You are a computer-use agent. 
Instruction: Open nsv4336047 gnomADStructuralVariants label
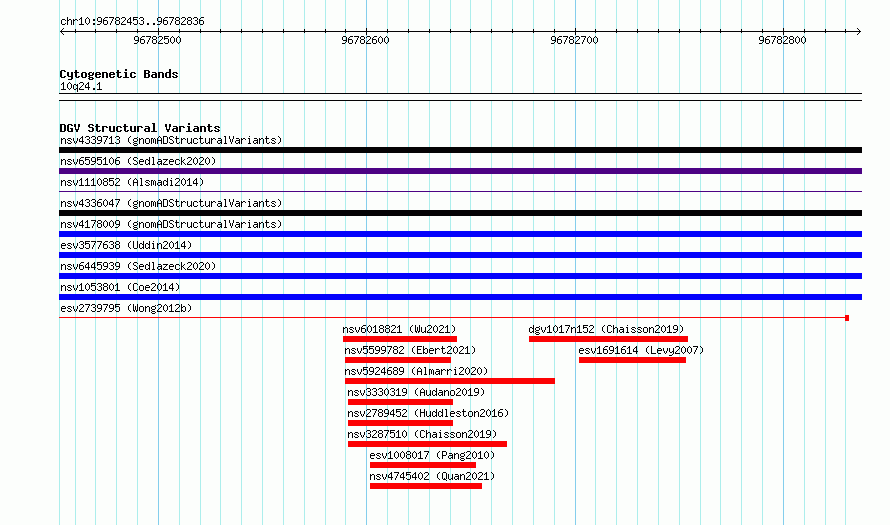(x=171, y=203)
